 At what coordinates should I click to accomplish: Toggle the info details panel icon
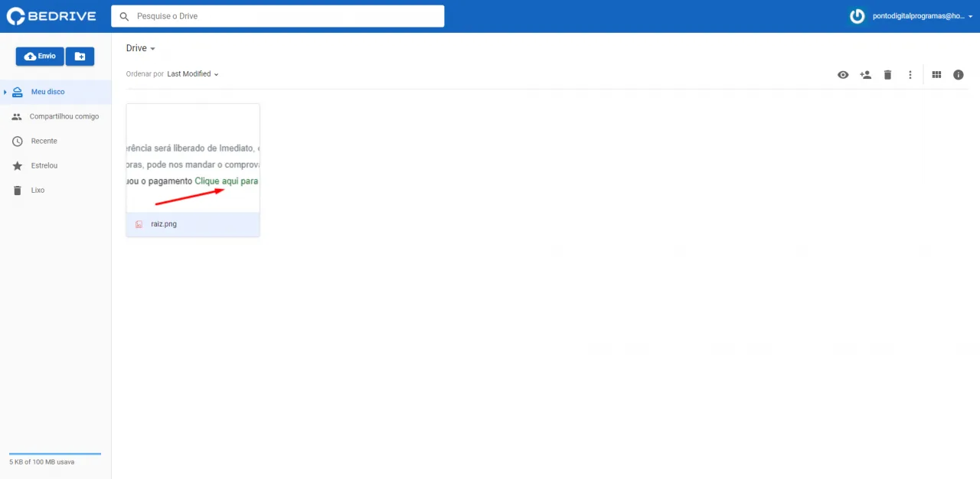[959, 75]
